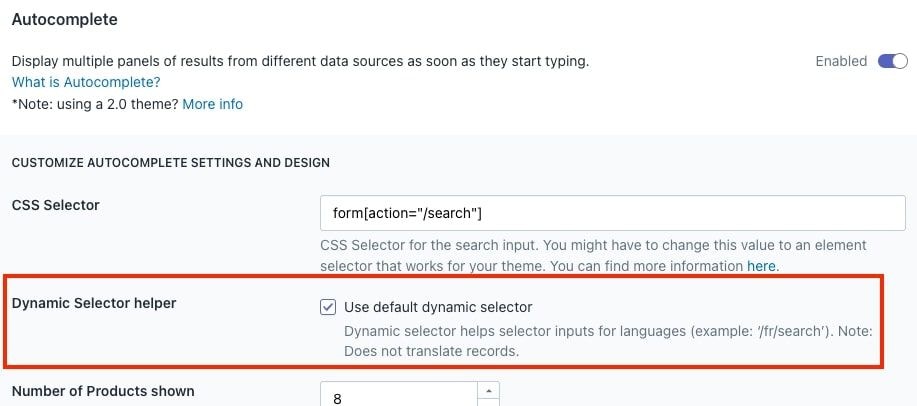917x406 pixels.
Task: Click the 'Dynamic Selector helper' label
Action: (x=93, y=303)
